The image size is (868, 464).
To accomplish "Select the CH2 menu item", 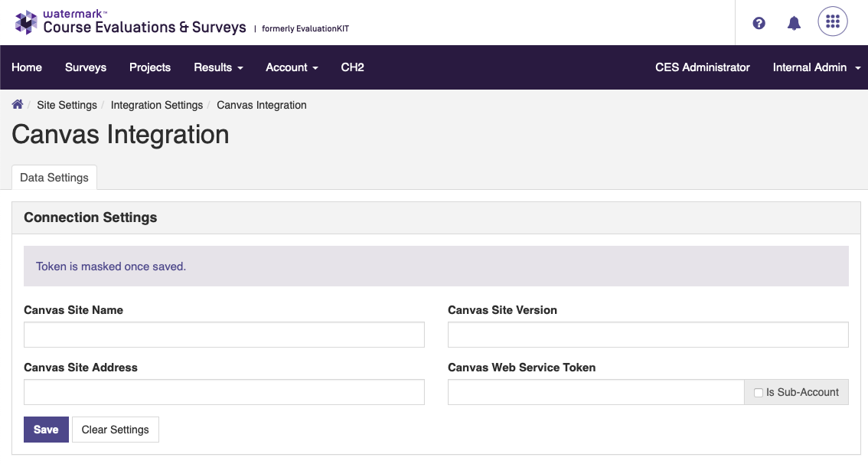I will tap(353, 67).
